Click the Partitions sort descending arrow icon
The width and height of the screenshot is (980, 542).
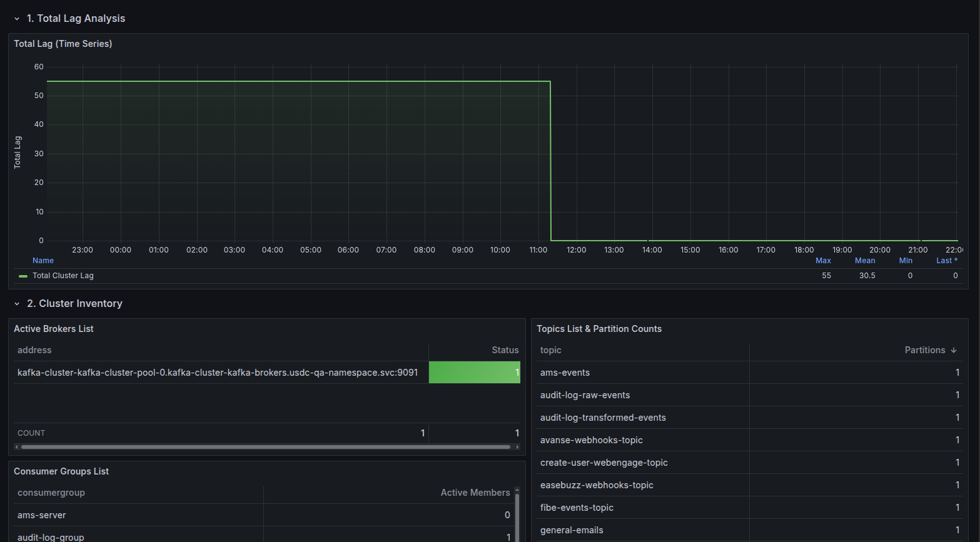tap(954, 350)
